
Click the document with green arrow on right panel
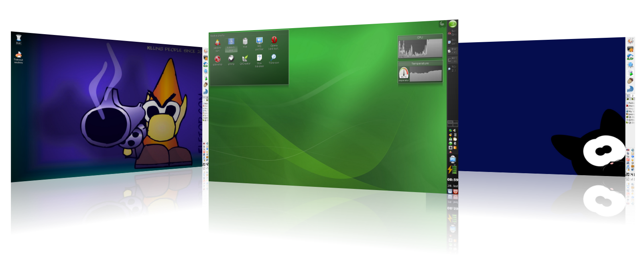click(630, 73)
